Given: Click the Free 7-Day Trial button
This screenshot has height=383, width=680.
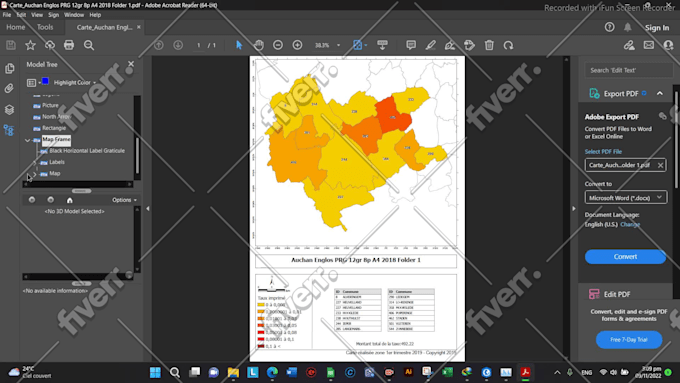Looking at the screenshot, I should (629, 340).
